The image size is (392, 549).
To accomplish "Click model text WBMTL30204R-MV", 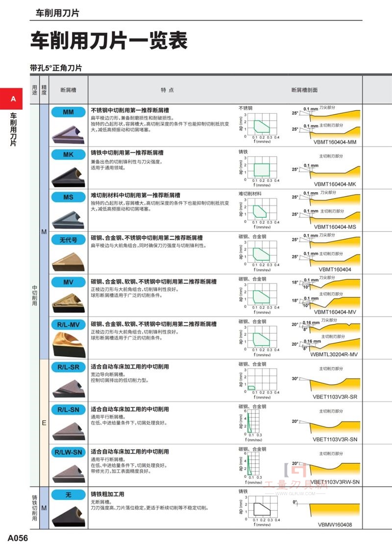I will [334, 354].
